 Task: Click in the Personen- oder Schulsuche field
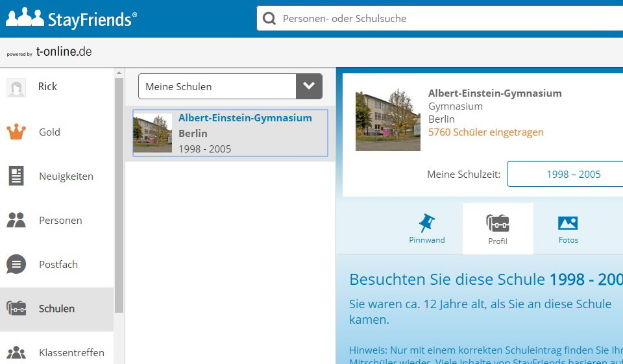coord(448,19)
